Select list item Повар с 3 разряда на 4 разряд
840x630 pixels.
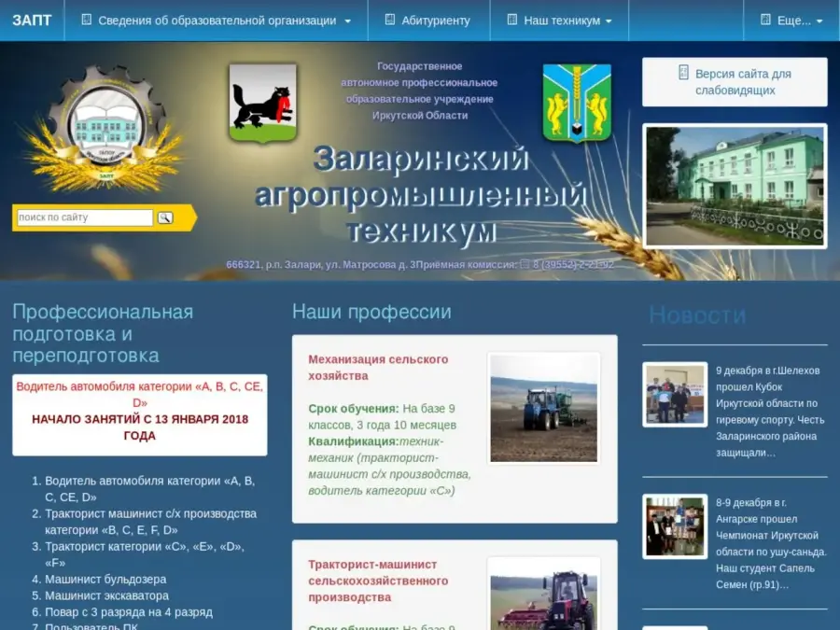(129, 611)
